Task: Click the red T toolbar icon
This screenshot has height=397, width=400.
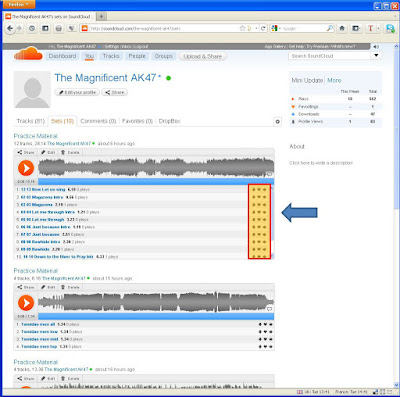Action: click(370, 28)
